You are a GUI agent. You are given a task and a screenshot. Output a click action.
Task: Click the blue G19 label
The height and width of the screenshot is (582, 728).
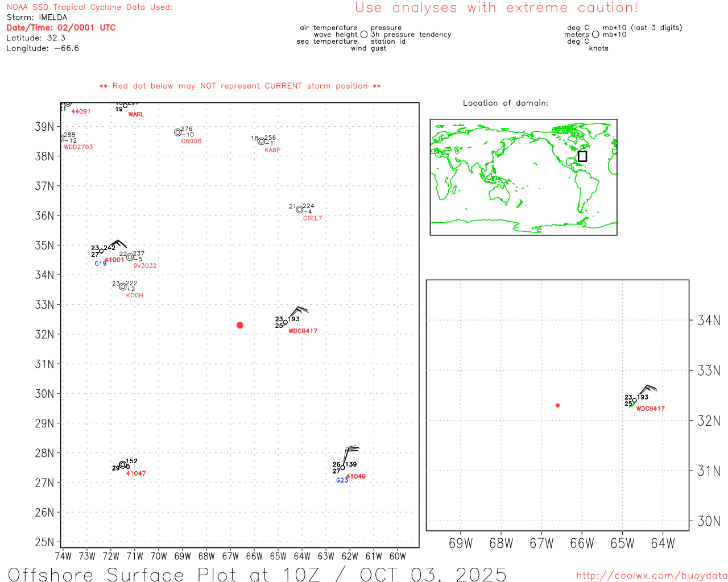click(101, 264)
